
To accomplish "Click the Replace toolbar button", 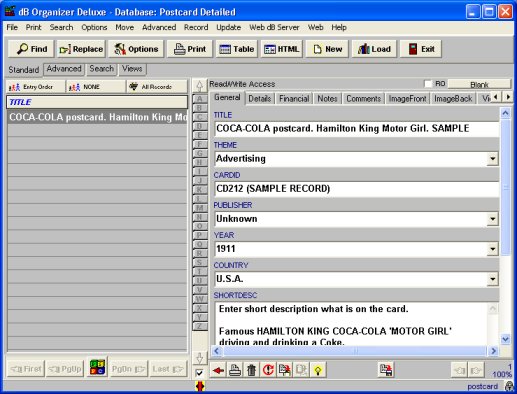I will [81, 49].
